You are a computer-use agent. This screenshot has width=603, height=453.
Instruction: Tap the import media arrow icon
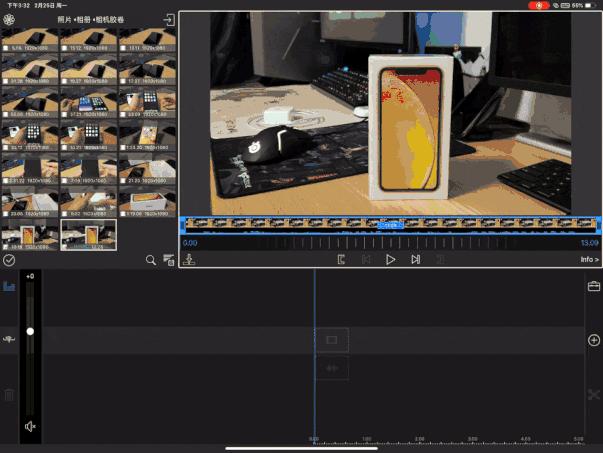tap(168, 20)
